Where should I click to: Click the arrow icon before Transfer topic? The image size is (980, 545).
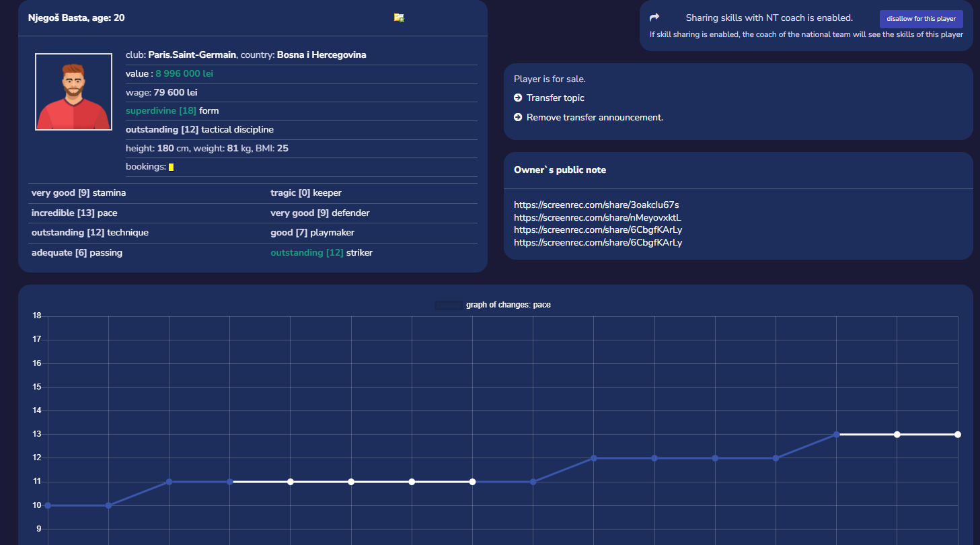coord(518,98)
